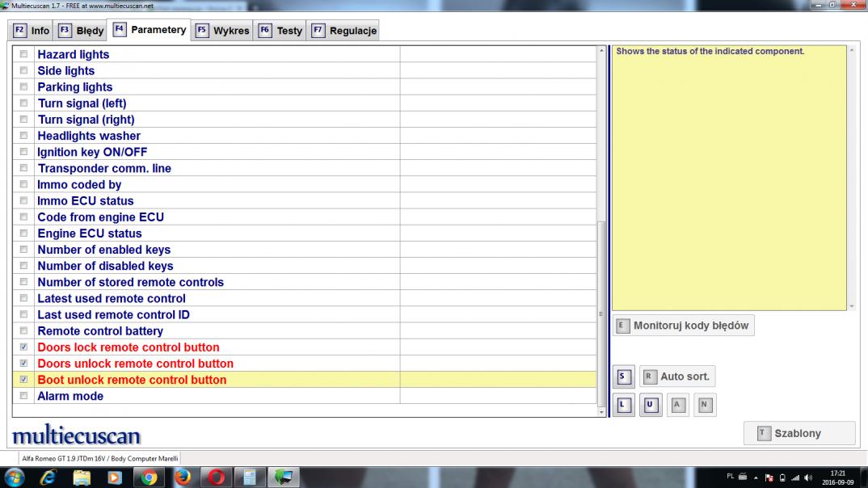Click the A key button
Image resolution: width=868 pixels, height=488 pixels.
point(677,405)
